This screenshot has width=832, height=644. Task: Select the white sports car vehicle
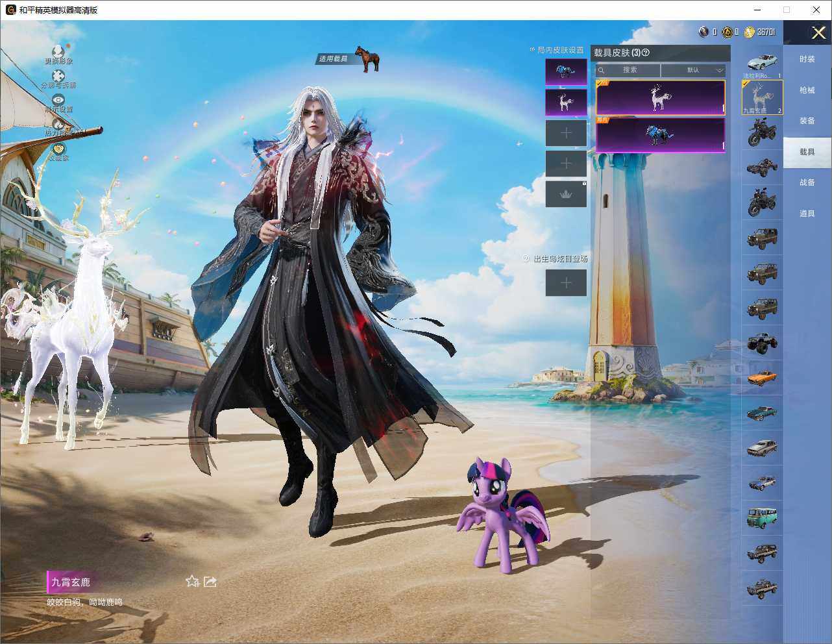[x=763, y=62]
